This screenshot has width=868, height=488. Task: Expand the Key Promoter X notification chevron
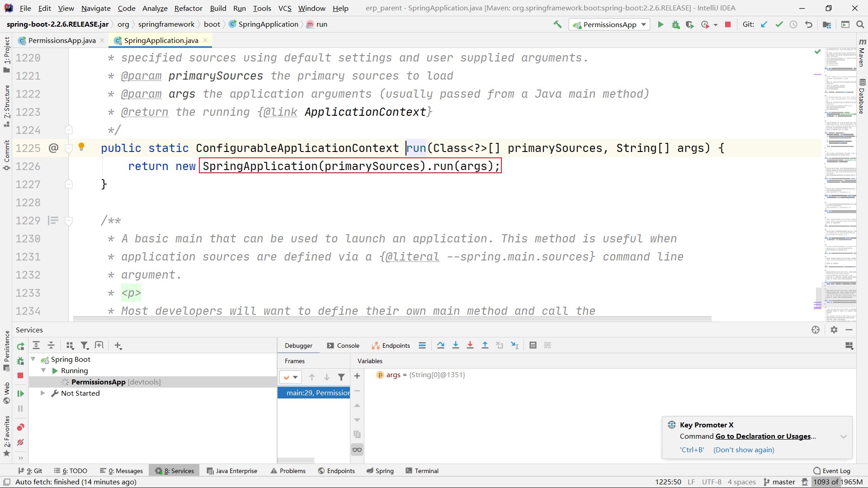tap(844, 436)
